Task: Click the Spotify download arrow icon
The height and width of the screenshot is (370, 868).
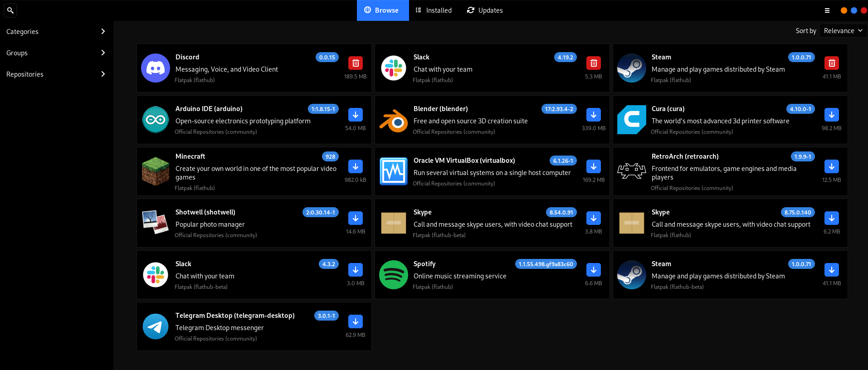Action: 593,270
